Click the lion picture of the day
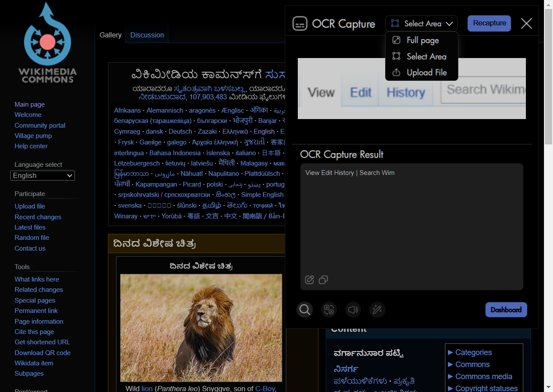This screenshot has height=392, width=553. (x=201, y=328)
